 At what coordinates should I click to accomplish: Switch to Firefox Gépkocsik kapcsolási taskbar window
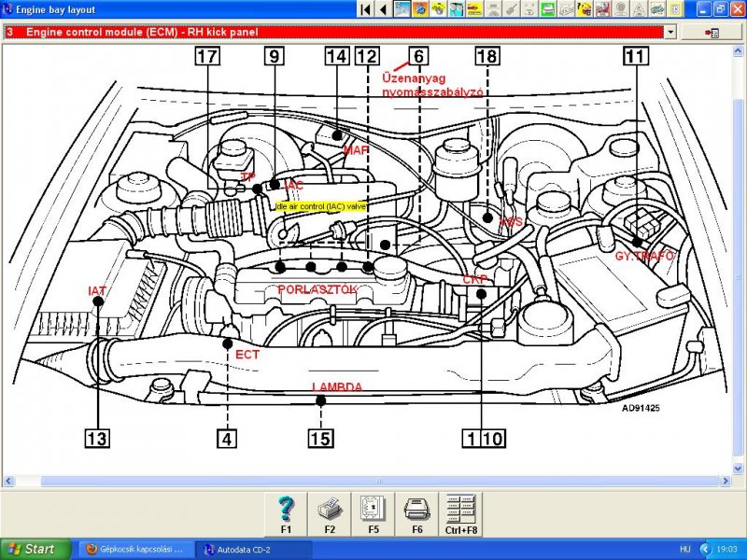pyautogui.click(x=135, y=550)
